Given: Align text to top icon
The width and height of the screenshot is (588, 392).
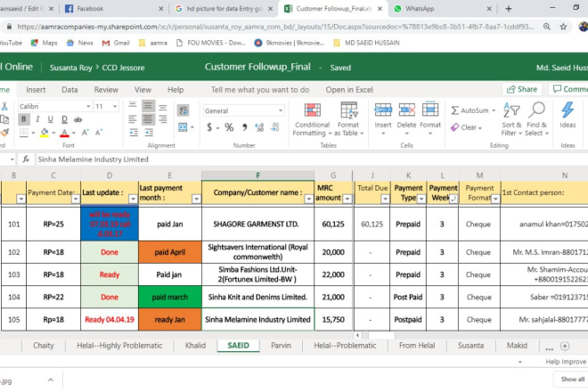Looking at the screenshot, I should pos(133,106).
